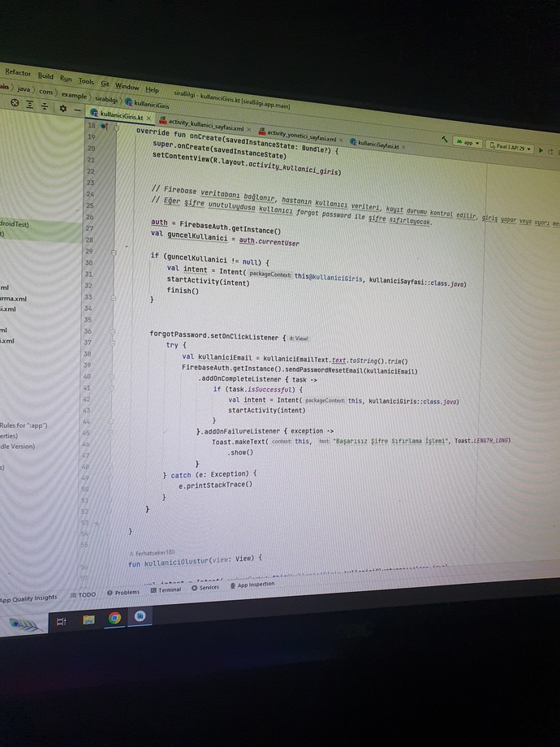Click the select opened file target icon
This screenshot has height=747, width=560.
coord(15,102)
